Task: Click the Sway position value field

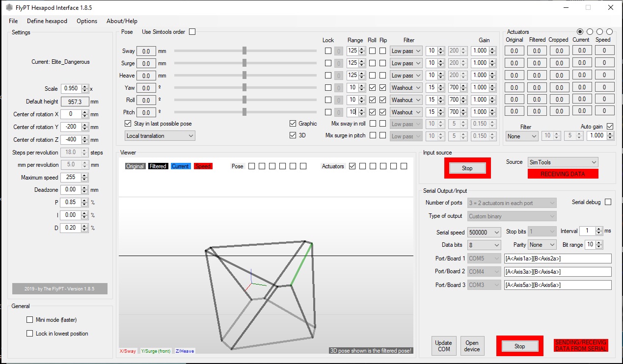Action: point(146,51)
